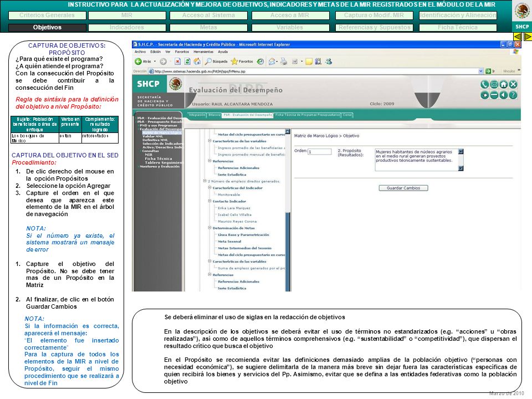Open the address bar dropdown arrow
Viewport: 532px width, 399px height.
481,71
